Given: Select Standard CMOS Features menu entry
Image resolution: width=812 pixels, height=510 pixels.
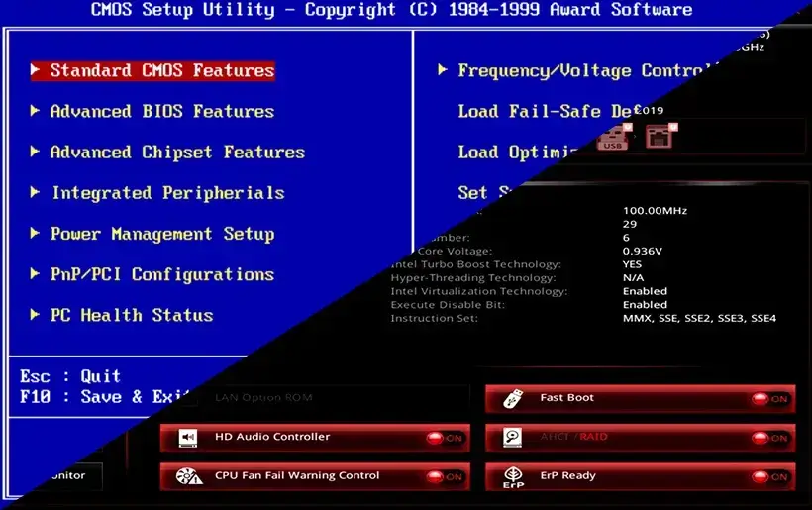Looking at the screenshot, I should coord(152,70).
